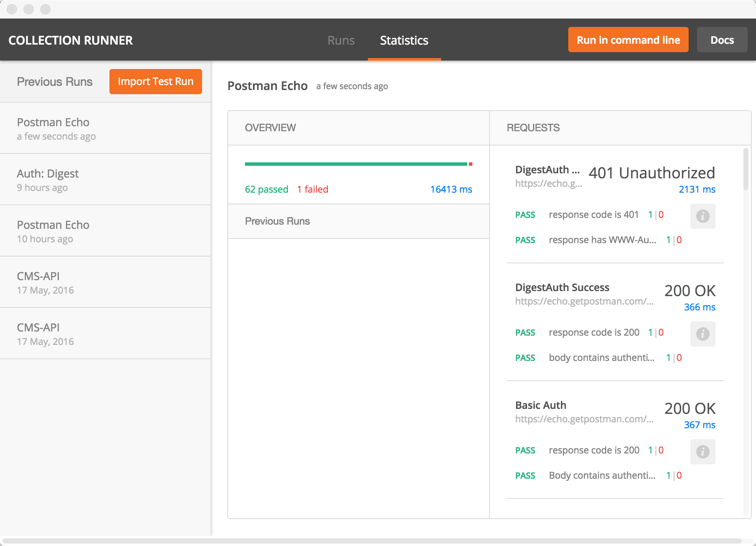The height and width of the screenshot is (546, 756).
Task: Click 'response has WWW-Au...' test result
Action: click(602, 240)
